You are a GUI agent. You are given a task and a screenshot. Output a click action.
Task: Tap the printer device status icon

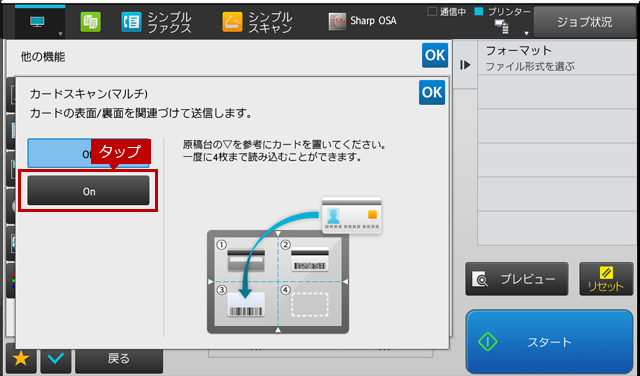click(502, 27)
